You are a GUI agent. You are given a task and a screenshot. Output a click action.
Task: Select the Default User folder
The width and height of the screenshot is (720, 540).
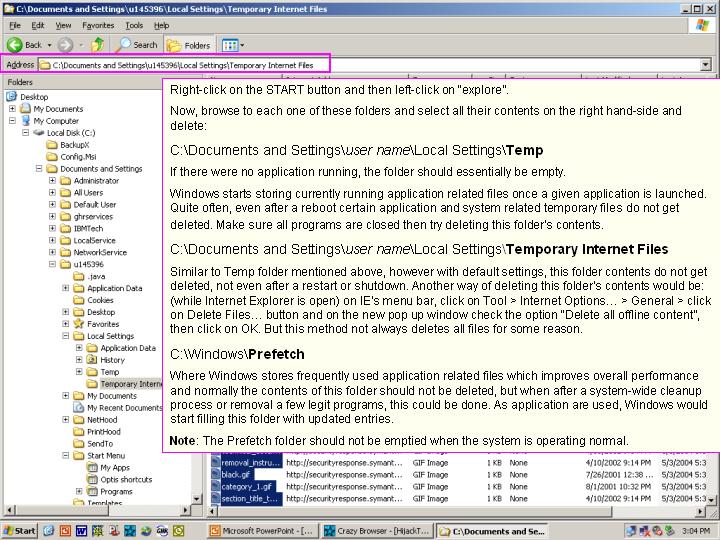(95, 204)
